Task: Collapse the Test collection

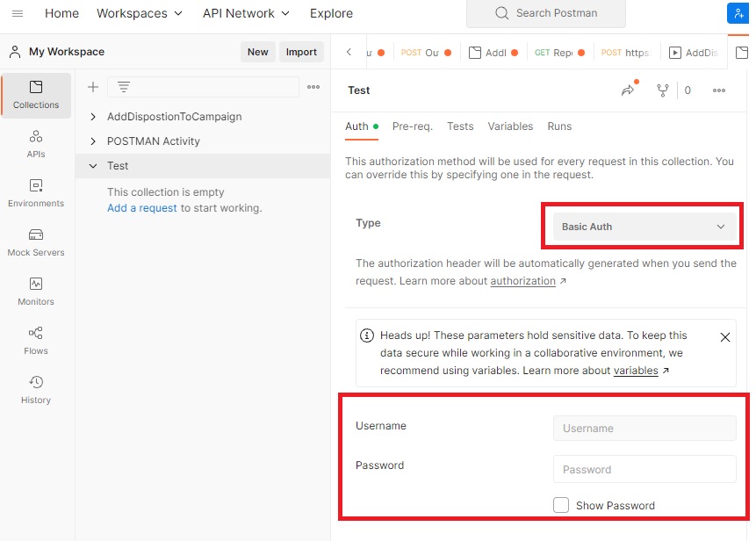Action: (93, 166)
